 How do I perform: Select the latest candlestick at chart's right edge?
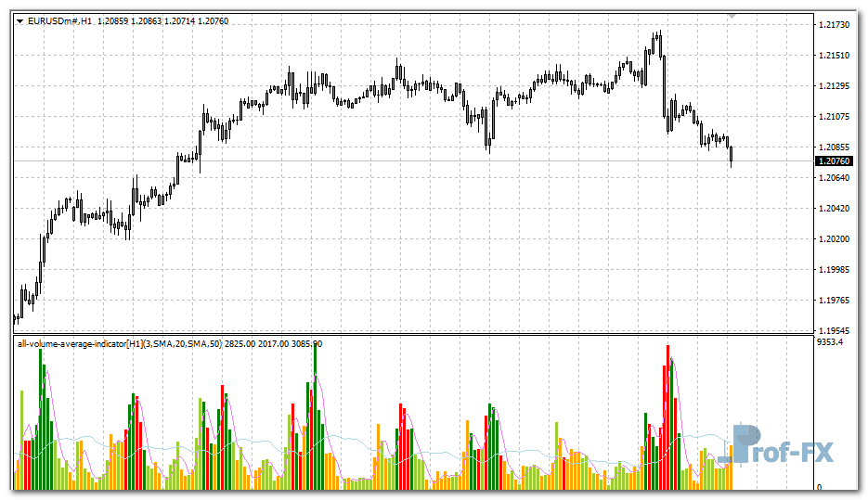click(732, 156)
